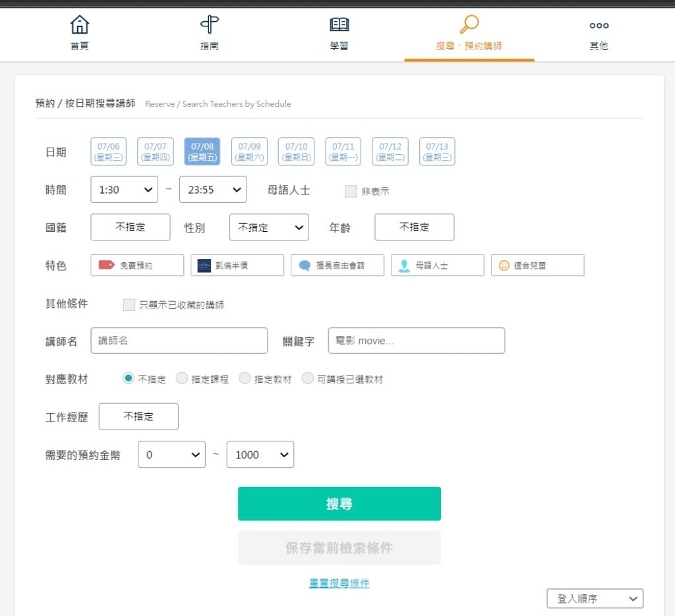
Task: Select the 07/09 (星期六) date tab
Action: coord(249,152)
